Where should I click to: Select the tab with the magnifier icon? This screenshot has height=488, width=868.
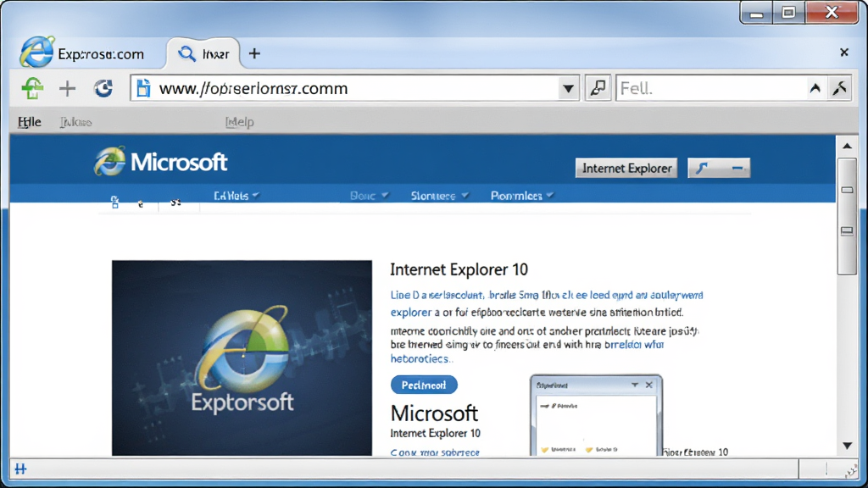point(203,53)
